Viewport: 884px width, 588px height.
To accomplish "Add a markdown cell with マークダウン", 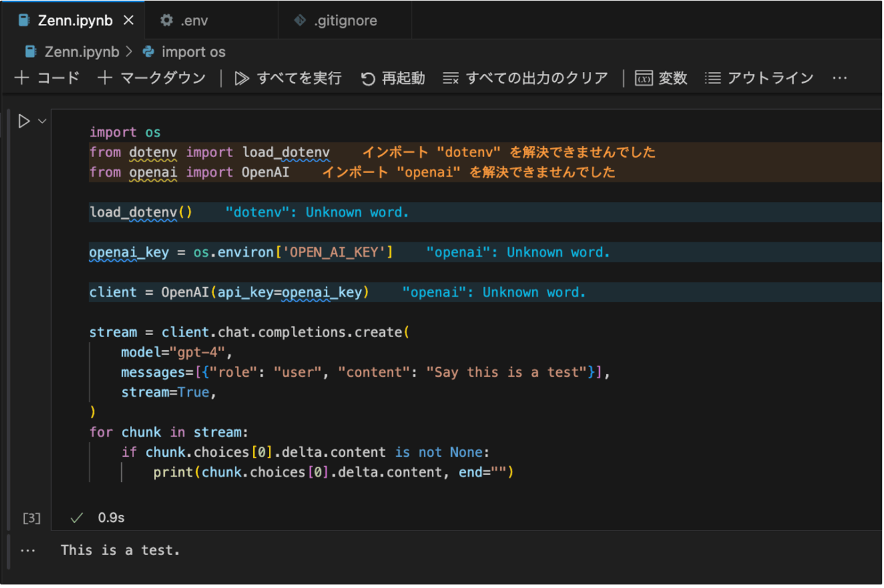I will coord(152,78).
